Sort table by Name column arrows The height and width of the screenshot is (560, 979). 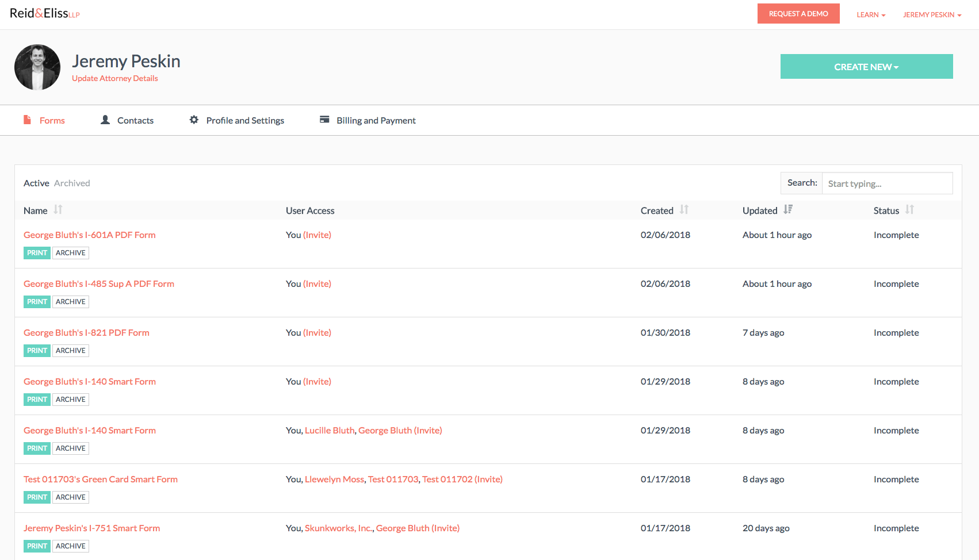pos(58,210)
